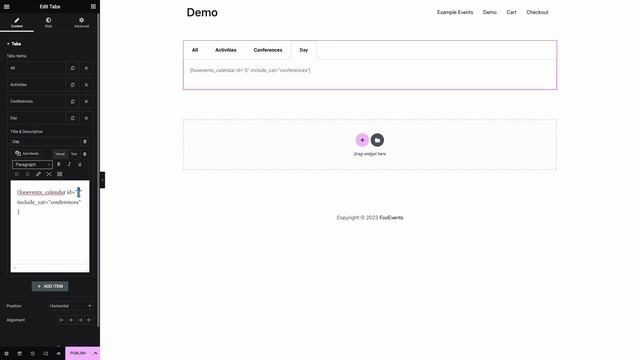Toggle bulleted list in editor
Screen dimensions: 640x360
coord(17,174)
